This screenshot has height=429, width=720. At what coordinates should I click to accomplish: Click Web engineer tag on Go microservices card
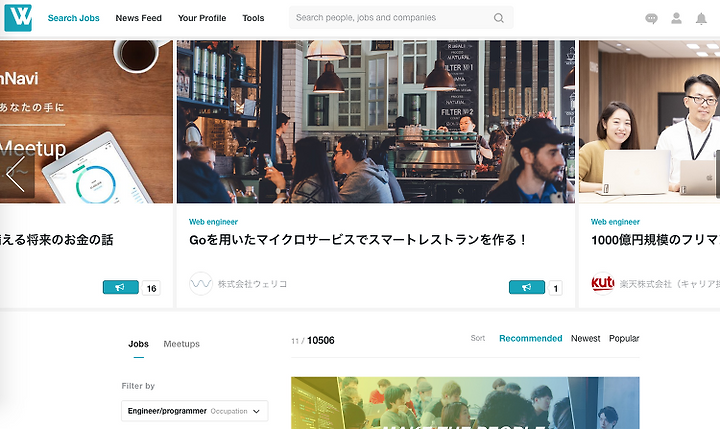point(214,222)
